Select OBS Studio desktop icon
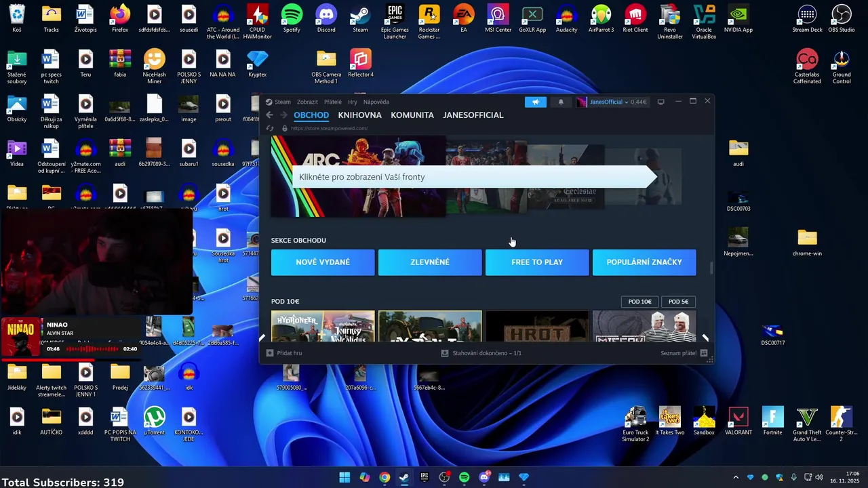Screen dimensions: 868x488 pyautogui.click(x=842, y=19)
